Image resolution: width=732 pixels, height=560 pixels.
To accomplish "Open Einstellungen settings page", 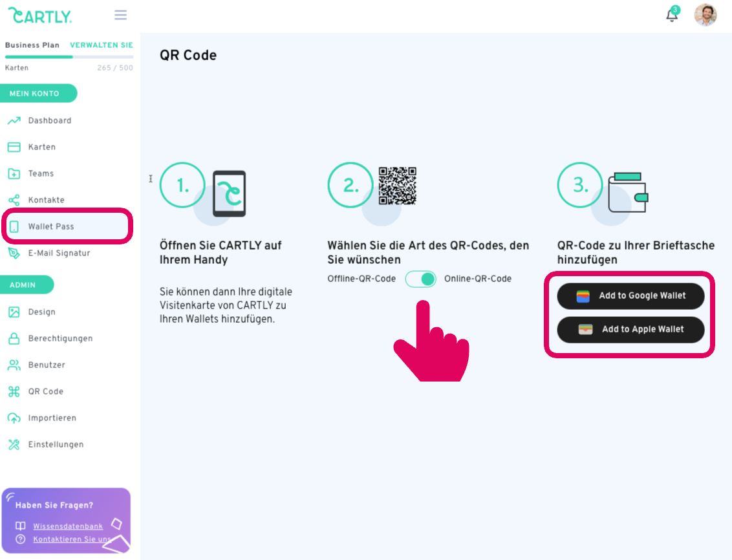I will 56,445.
